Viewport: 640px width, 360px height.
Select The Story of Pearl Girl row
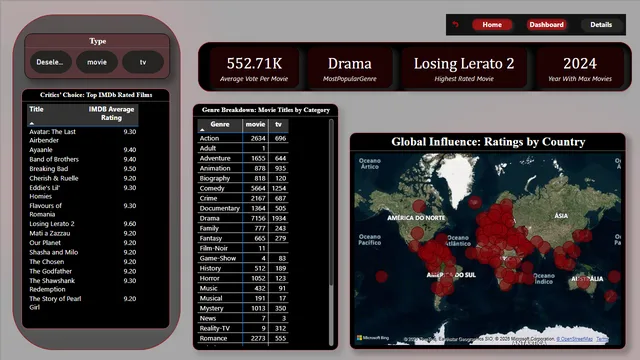coord(82,303)
